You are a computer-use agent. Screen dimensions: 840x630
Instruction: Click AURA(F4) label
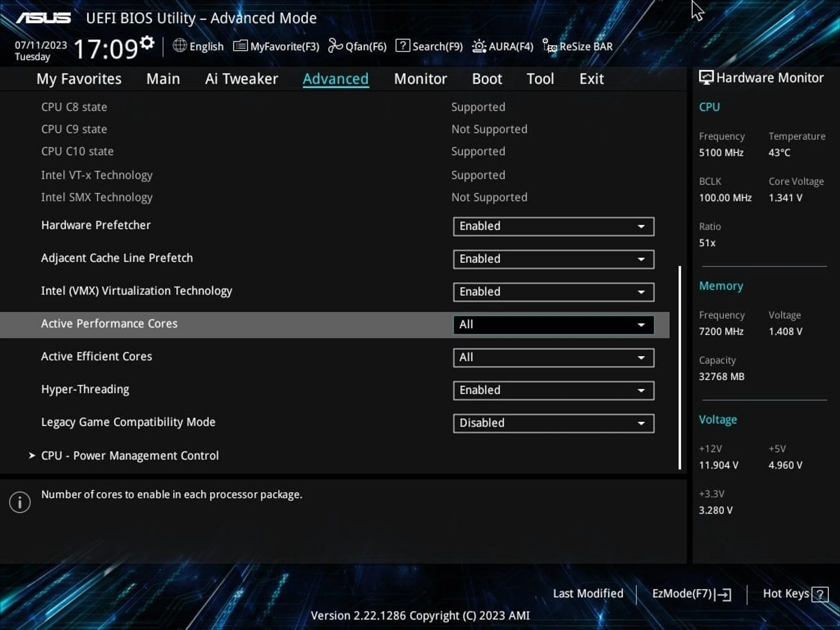511,46
